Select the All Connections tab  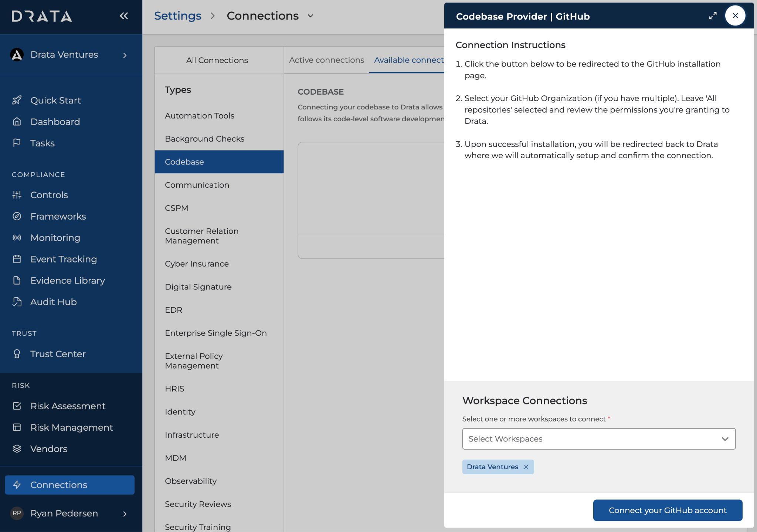pyautogui.click(x=217, y=60)
